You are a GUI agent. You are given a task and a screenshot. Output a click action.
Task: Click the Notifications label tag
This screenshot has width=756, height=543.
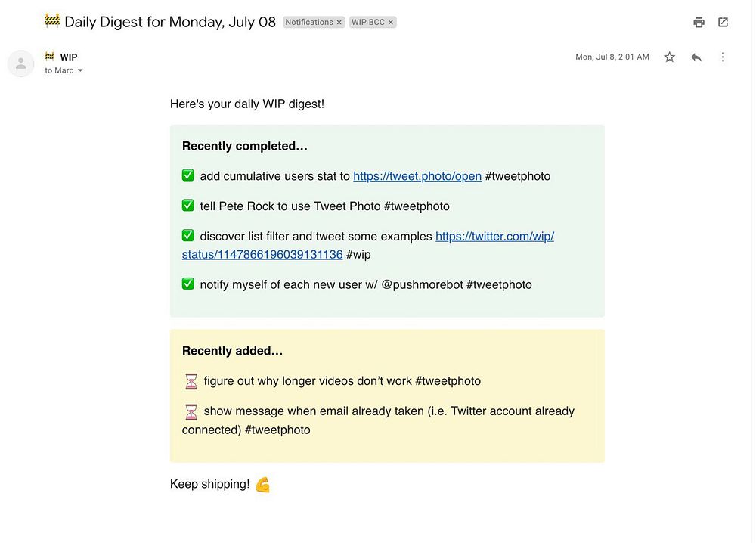point(308,23)
